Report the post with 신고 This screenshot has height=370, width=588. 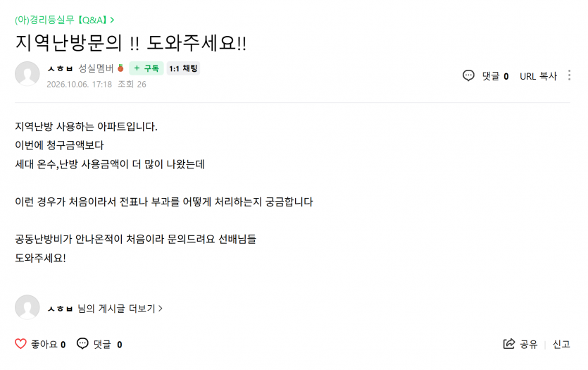561,344
